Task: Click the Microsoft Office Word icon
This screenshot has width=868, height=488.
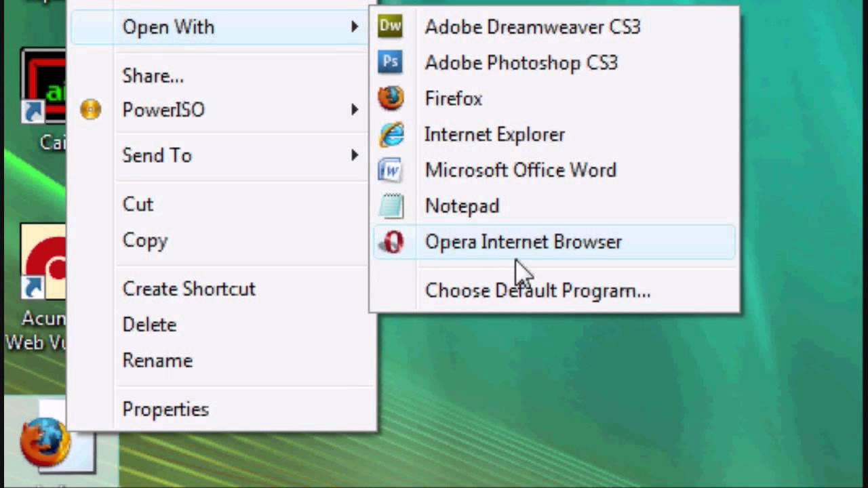Action: coord(390,170)
